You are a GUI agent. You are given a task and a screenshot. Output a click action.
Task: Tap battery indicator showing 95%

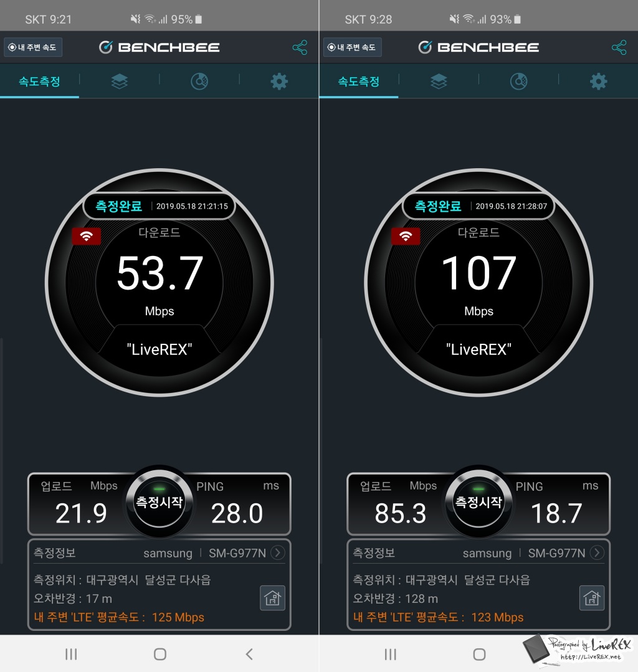tap(186, 19)
